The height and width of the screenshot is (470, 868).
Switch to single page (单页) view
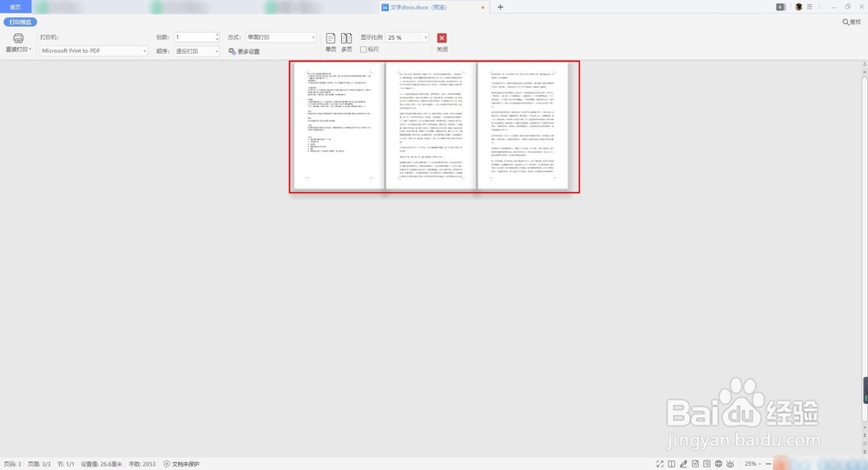331,42
